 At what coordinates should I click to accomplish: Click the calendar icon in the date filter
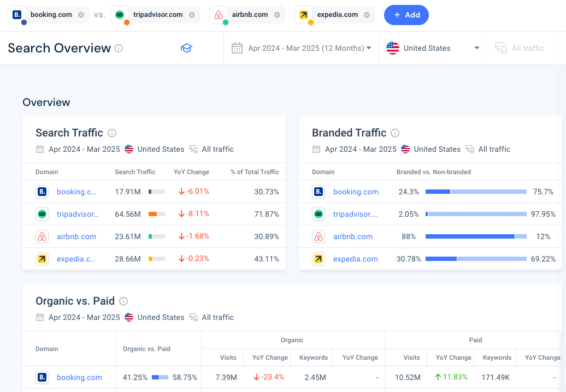coord(237,48)
